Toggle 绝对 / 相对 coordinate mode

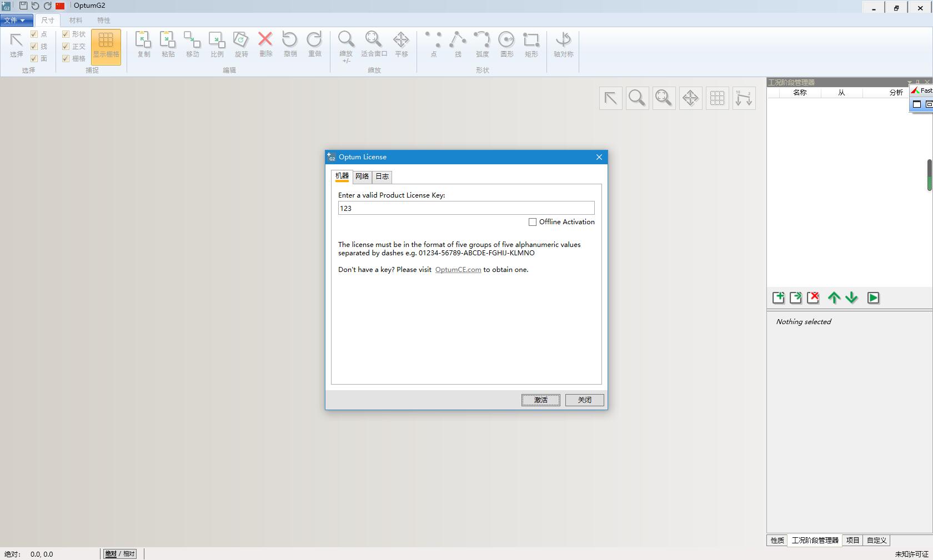pos(120,554)
